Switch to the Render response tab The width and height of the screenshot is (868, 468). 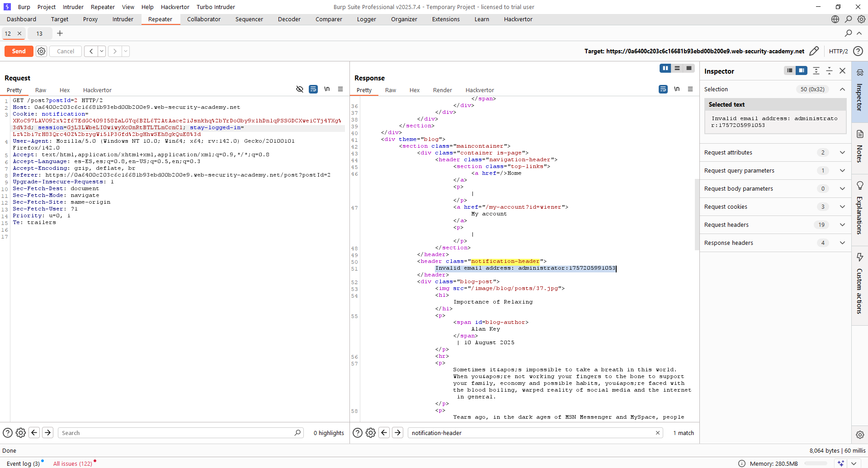442,90
